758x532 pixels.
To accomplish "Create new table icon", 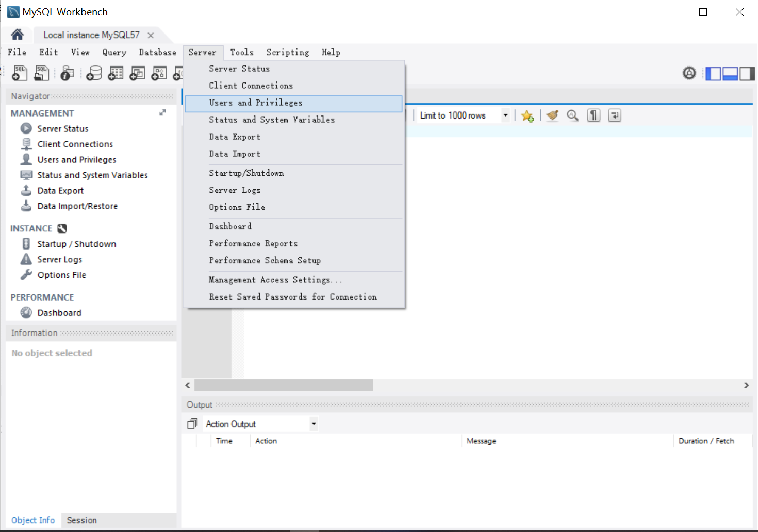I will (x=116, y=73).
